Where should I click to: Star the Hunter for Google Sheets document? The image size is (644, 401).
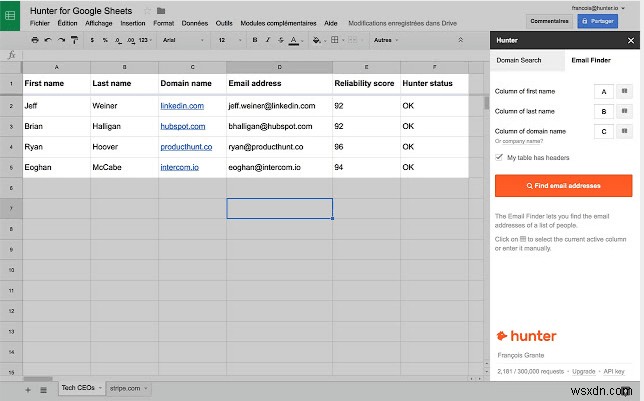click(147, 11)
